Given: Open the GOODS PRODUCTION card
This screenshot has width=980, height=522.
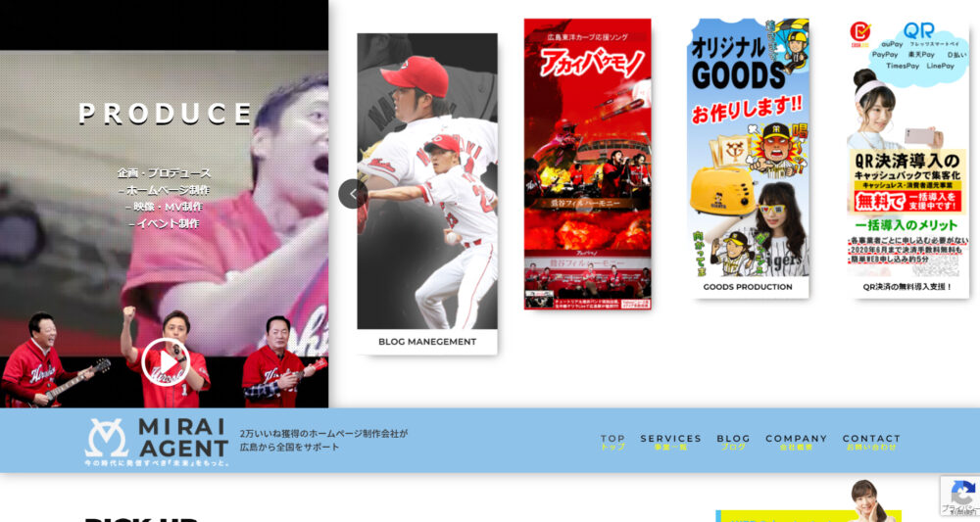Looking at the screenshot, I should (x=748, y=158).
